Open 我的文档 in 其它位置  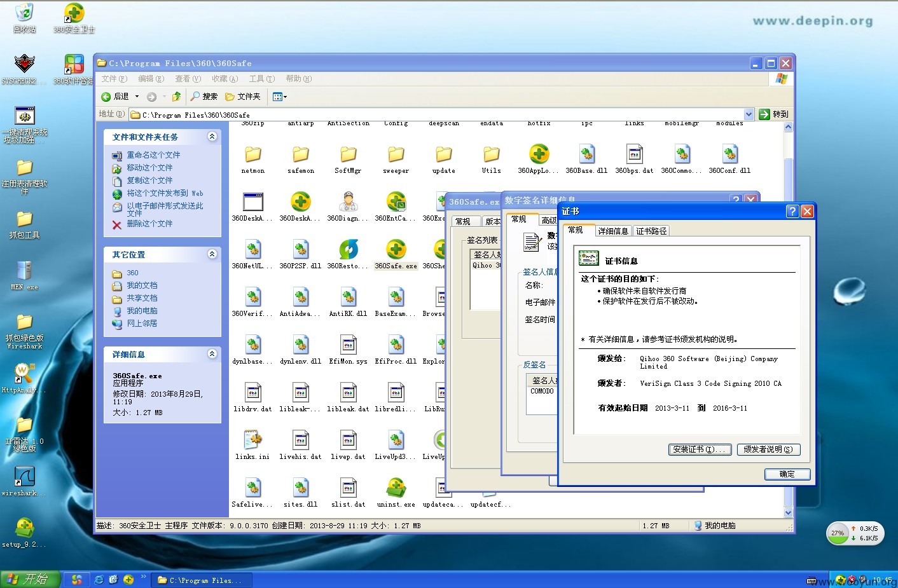point(142,285)
